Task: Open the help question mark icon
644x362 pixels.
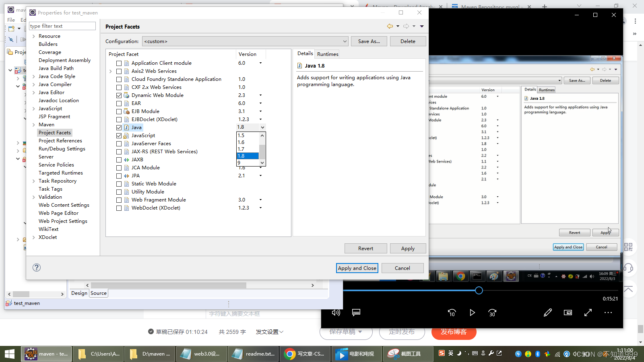Action: pos(37,267)
